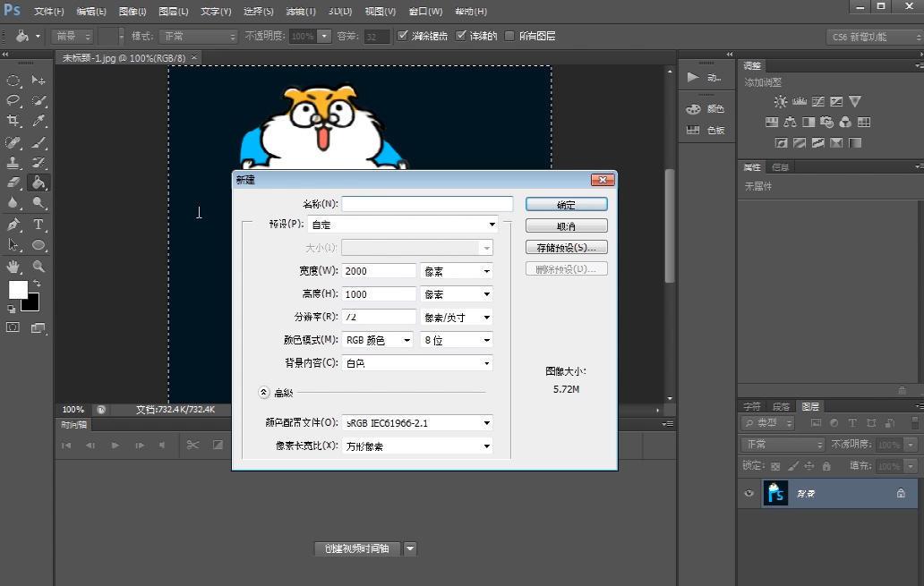This screenshot has height=586, width=924.
Task: Open the background contents dropdown
Action: (x=417, y=363)
